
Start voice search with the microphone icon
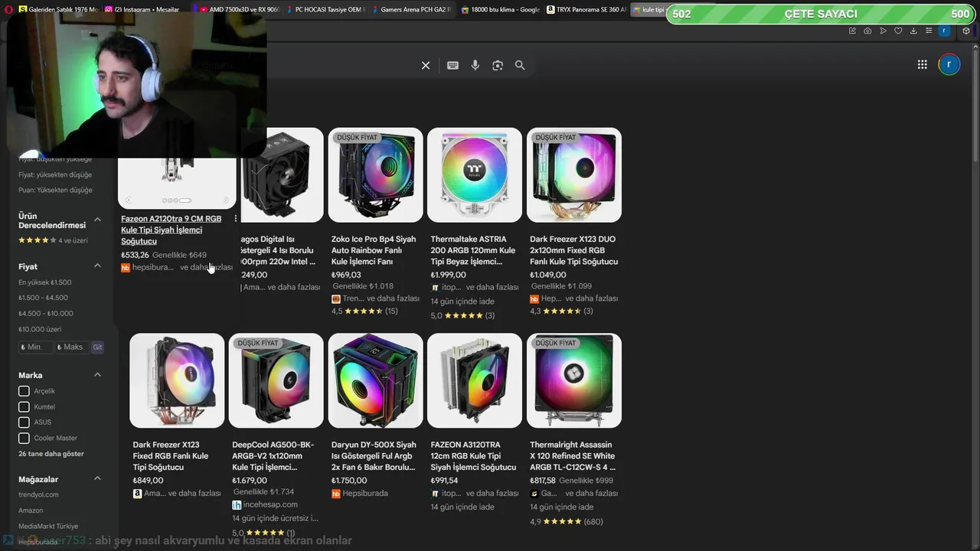475,66
